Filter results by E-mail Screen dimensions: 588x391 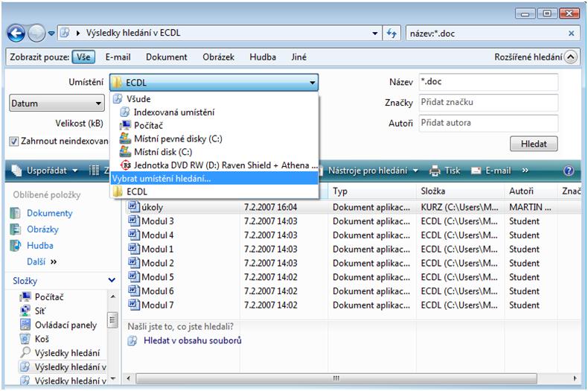(x=118, y=57)
